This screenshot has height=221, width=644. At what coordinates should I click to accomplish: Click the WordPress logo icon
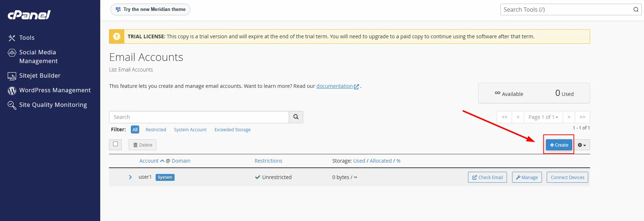pyautogui.click(x=12, y=90)
